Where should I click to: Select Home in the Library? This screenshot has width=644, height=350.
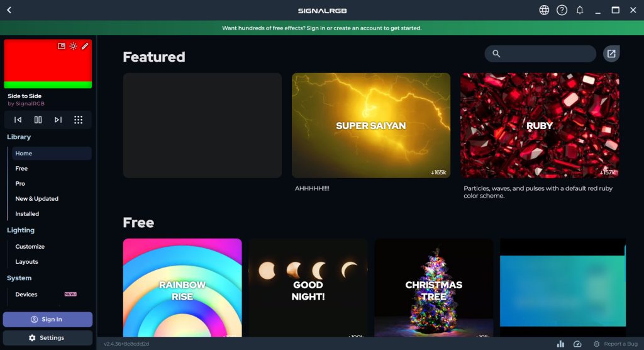pyautogui.click(x=52, y=154)
